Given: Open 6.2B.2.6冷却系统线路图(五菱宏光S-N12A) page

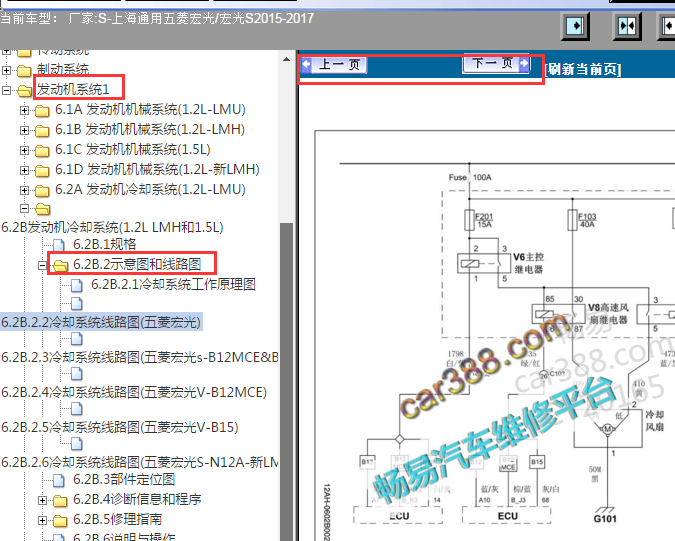Looking at the screenshot, I should (x=139, y=462).
